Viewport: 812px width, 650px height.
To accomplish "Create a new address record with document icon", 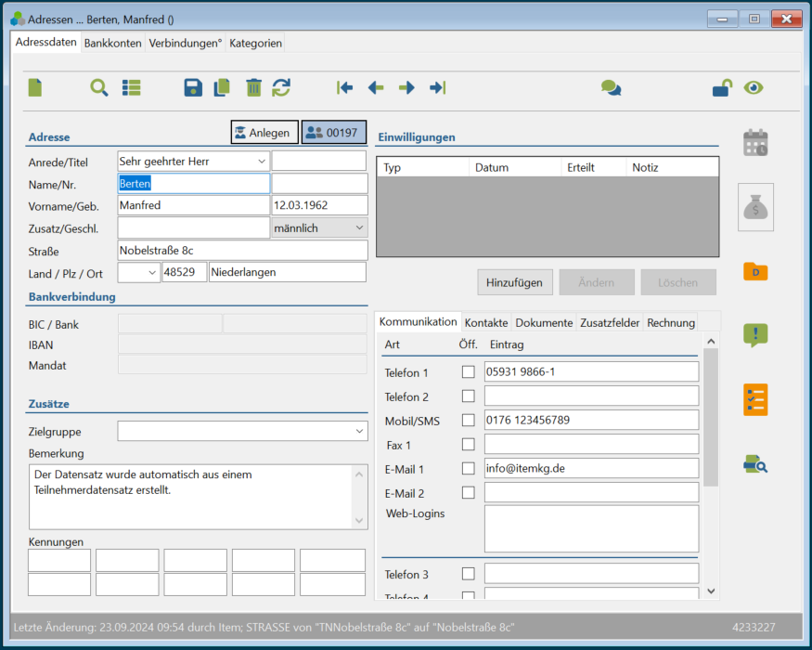I will (34, 87).
